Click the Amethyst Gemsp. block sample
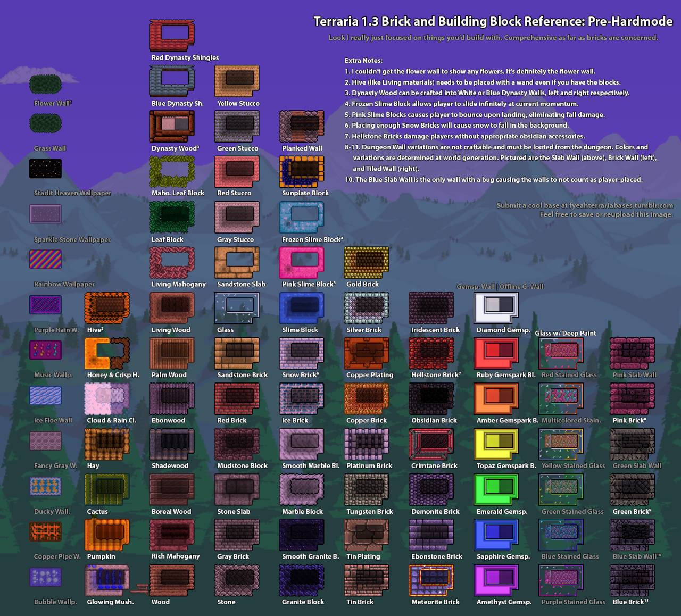Screen dimensions: 681x616 [496, 580]
